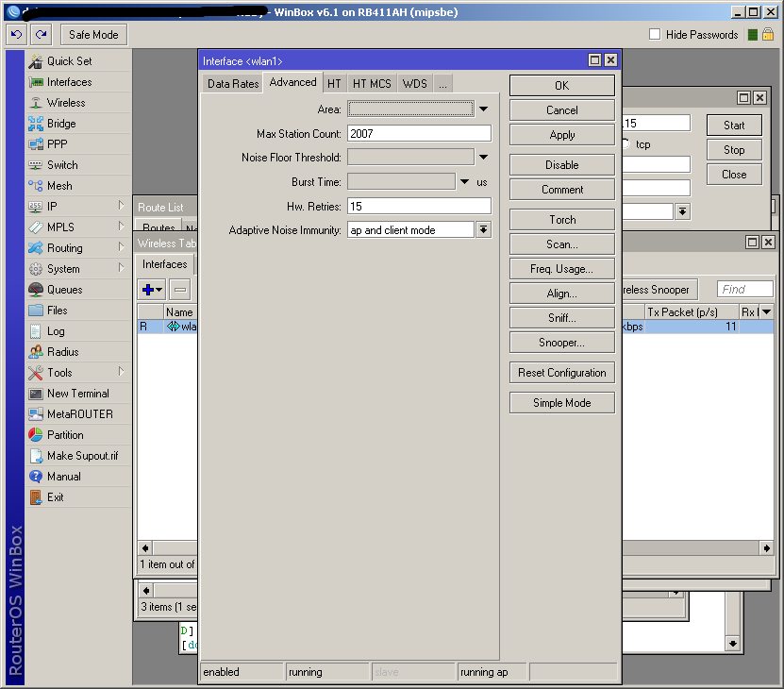Toggle Safe Mode

(93, 35)
